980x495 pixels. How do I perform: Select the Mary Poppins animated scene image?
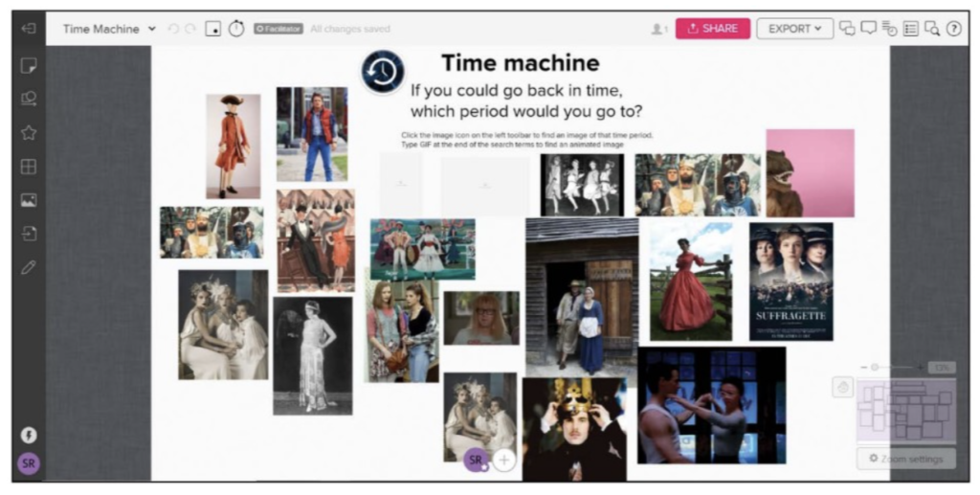point(422,249)
